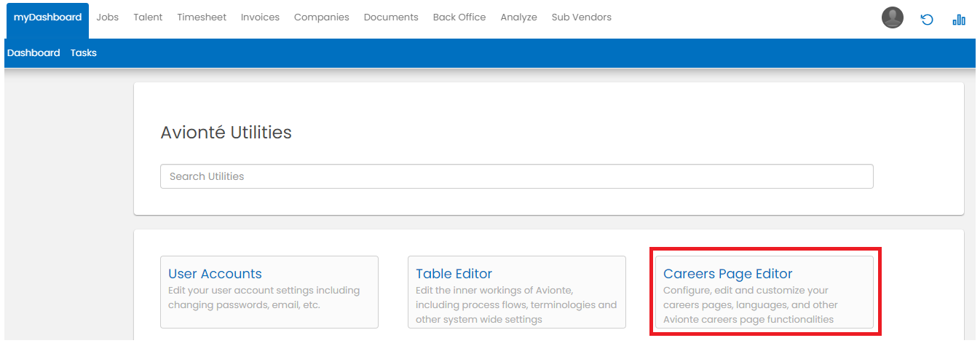Open the Jobs menu

[x=107, y=17]
